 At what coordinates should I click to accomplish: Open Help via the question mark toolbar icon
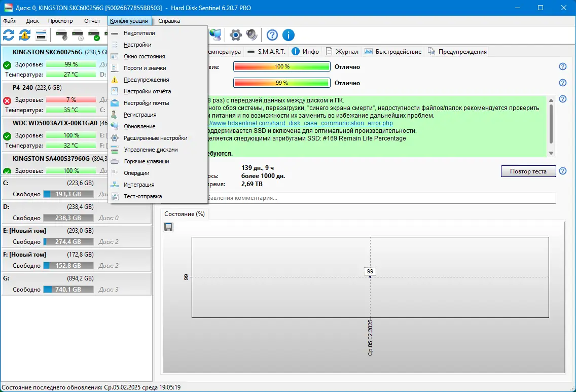pos(272,35)
